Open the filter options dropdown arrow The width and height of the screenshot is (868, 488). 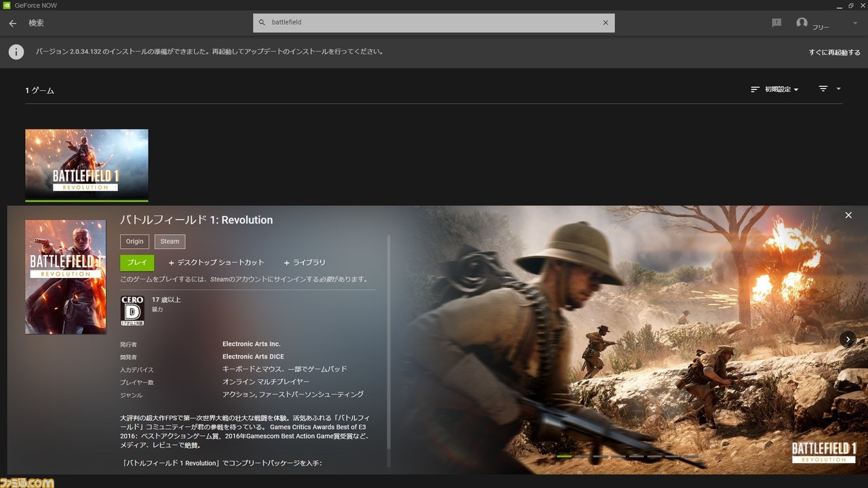838,89
